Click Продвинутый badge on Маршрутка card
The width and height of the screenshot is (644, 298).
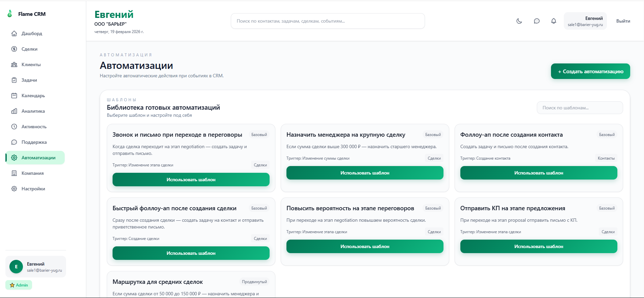pyautogui.click(x=254, y=282)
